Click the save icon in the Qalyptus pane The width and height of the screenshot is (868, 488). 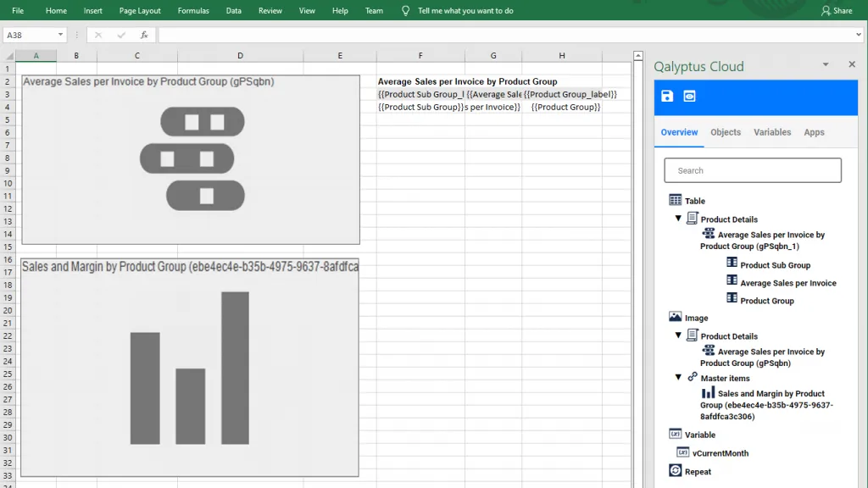point(667,97)
